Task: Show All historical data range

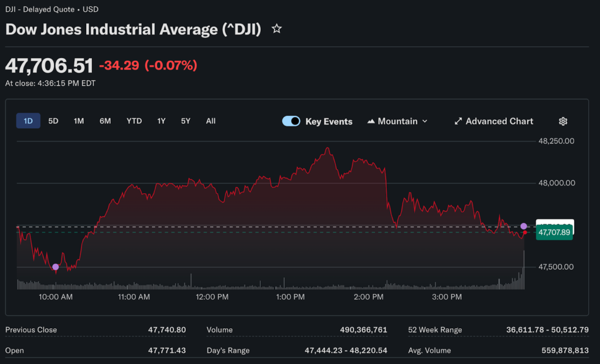Action: pyautogui.click(x=211, y=121)
